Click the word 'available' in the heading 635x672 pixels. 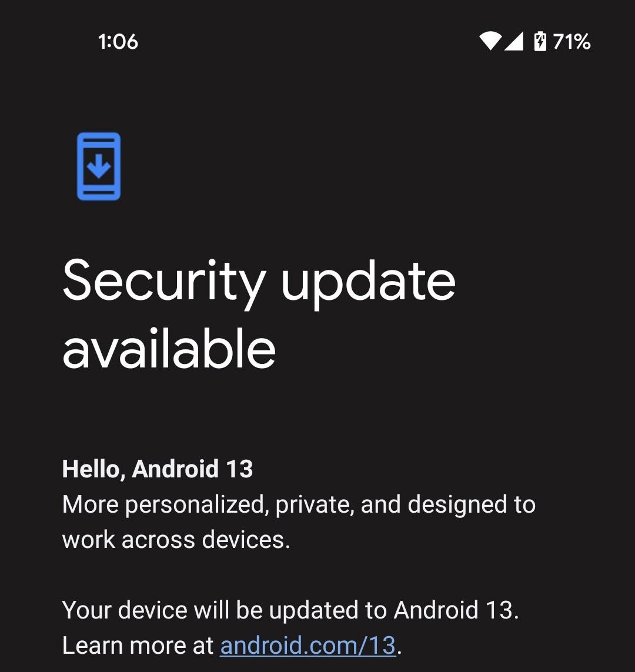pyautogui.click(x=169, y=349)
